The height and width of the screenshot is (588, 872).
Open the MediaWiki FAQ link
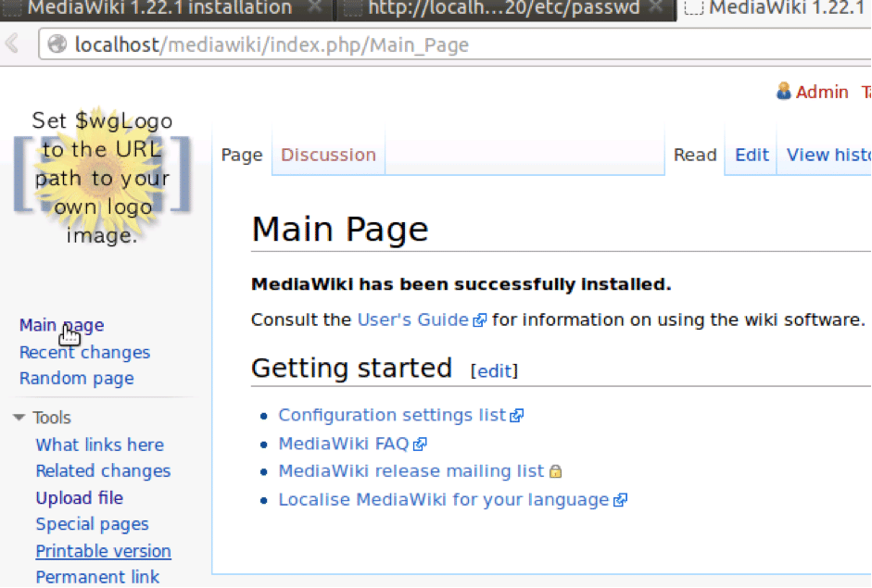point(344,444)
